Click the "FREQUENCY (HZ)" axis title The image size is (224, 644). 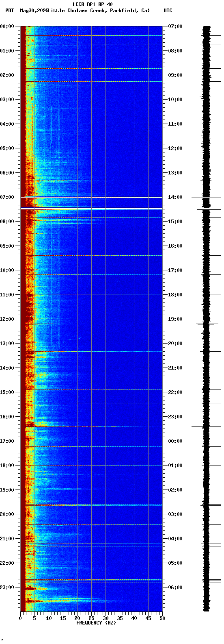click(x=96, y=623)
